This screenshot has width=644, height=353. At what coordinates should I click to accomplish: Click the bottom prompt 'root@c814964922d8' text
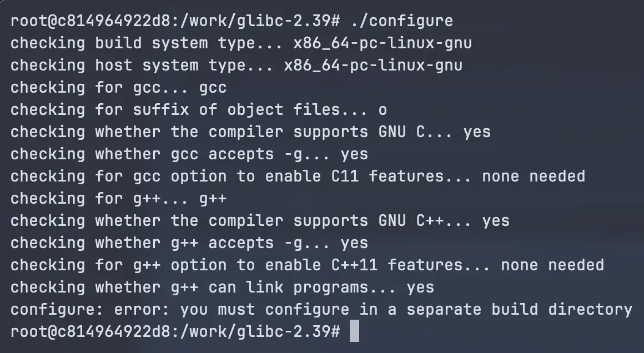point(90,331)
